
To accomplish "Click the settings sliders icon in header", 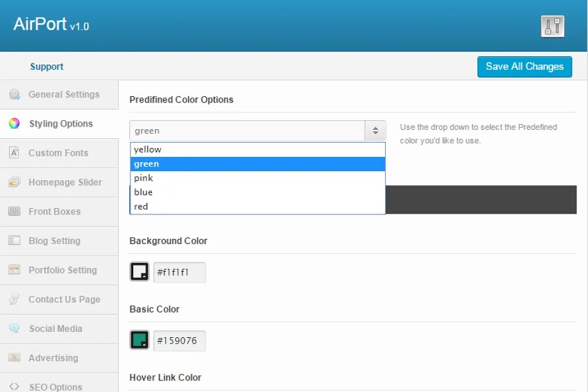I will pos(552,26).
